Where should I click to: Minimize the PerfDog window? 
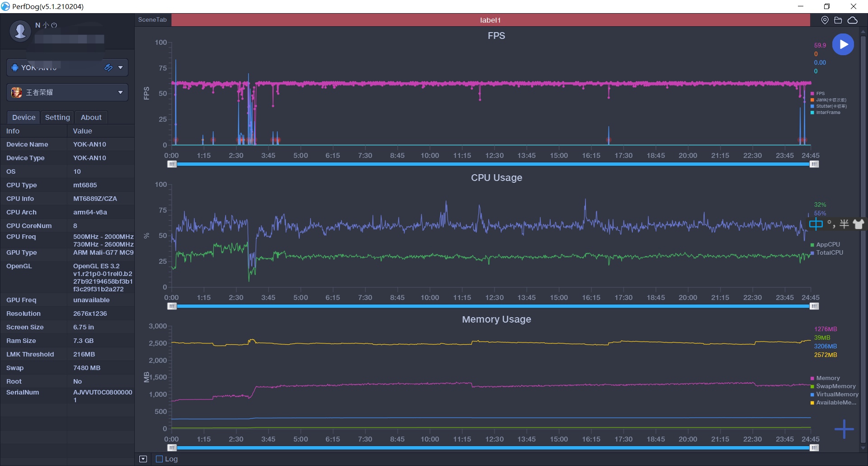tap(801, 6)
